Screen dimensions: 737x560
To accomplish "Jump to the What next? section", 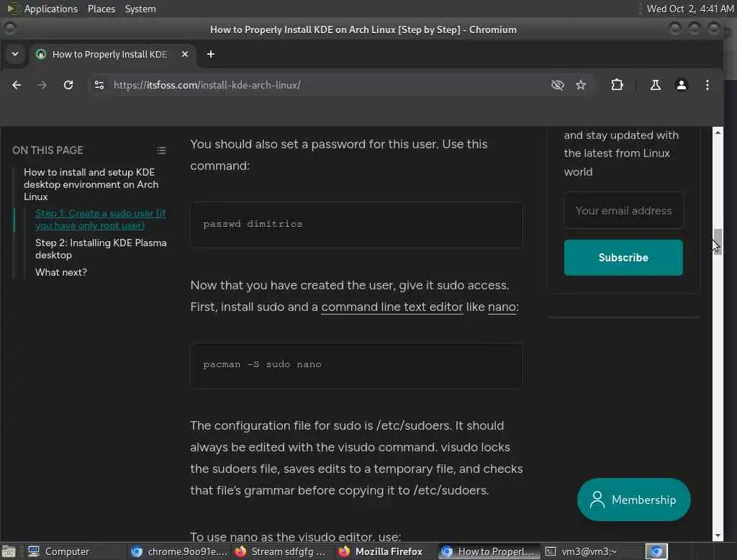I will [61, 272].
